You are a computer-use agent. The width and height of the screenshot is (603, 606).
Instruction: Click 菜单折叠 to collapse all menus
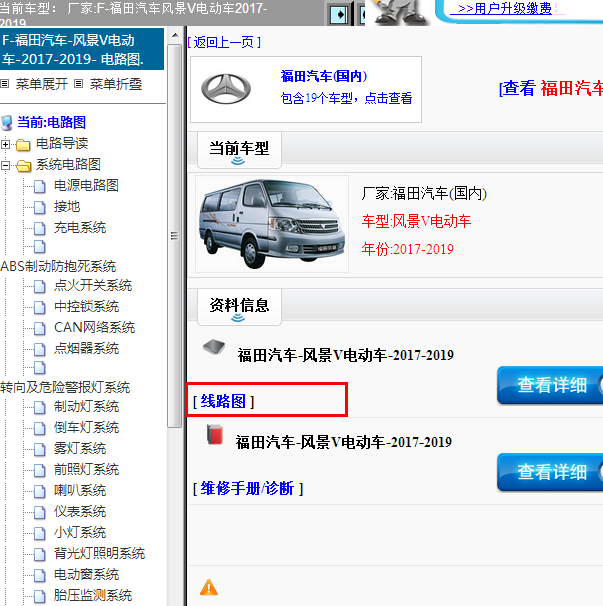click(116, 84)
